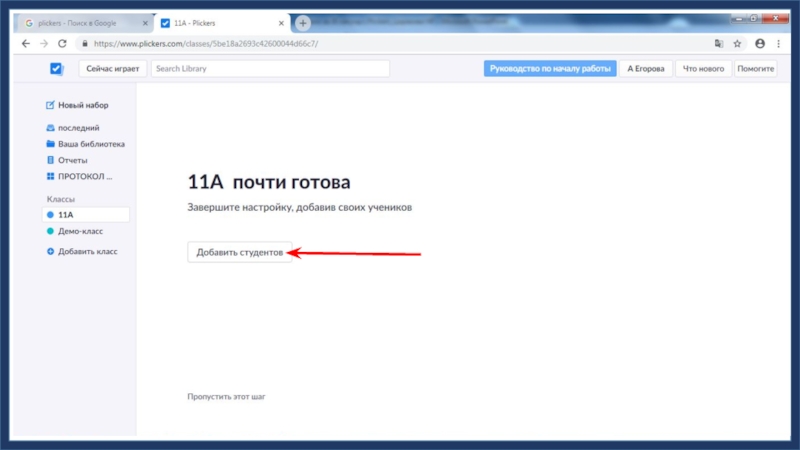Click the plus icon beside Добавить класс
This screenshot has height=450, width=800.
point(50,251)
